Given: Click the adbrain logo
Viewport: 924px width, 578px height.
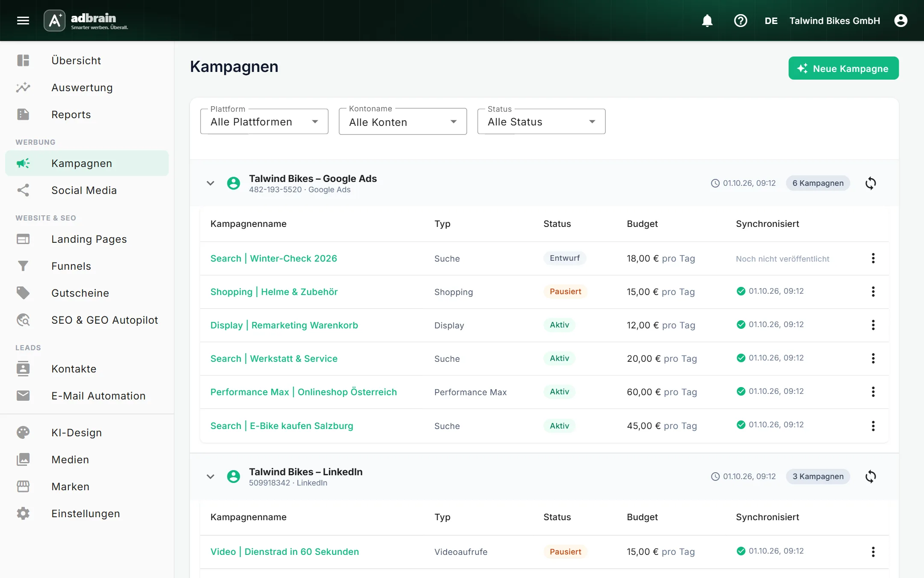Looking at the screenshot, I should pos(86,21).
